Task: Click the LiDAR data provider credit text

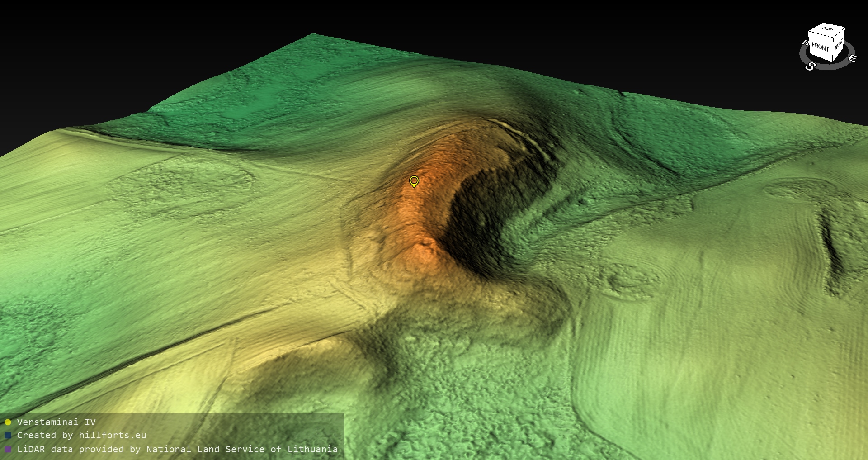Action: (x=177, y=449)
